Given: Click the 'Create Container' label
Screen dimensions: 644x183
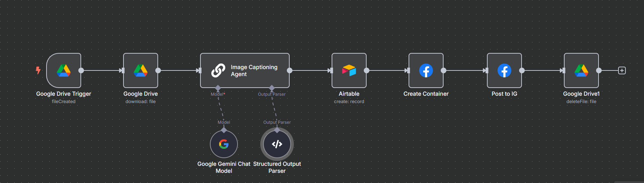Looking at the screenshot, I should [426, 94].
